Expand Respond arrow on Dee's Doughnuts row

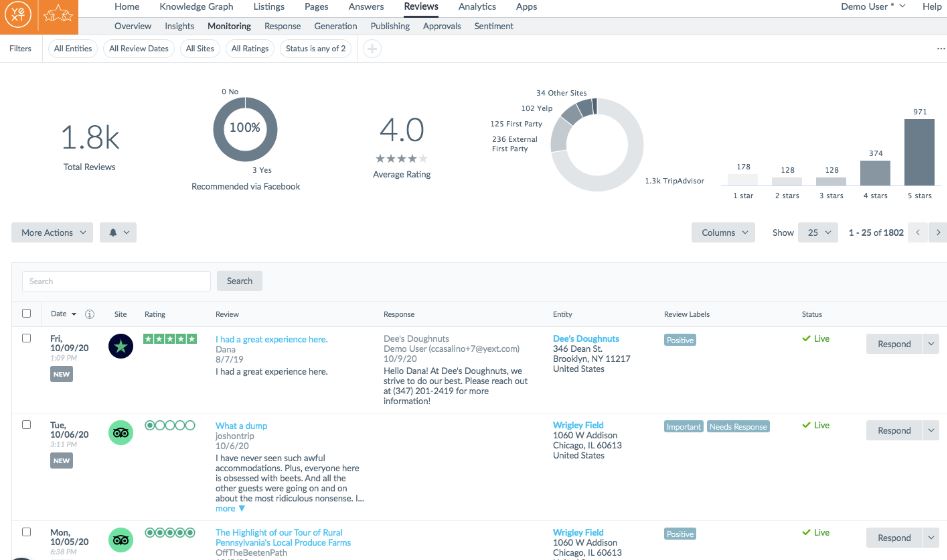931,344
